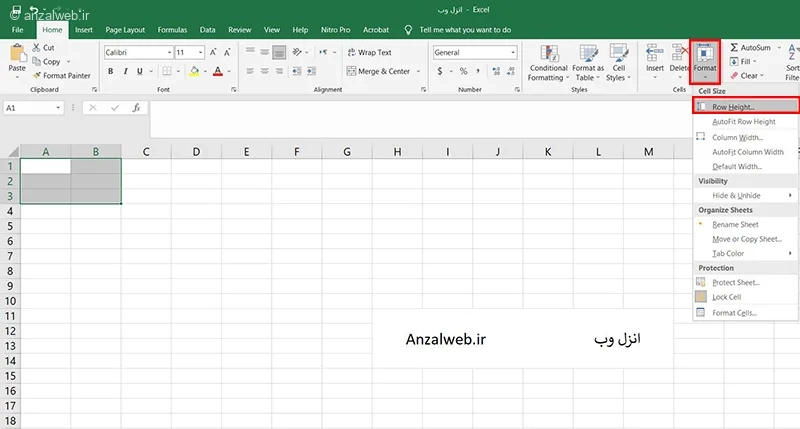
Task: Switch to the Formulas tab
Action: 172,30
